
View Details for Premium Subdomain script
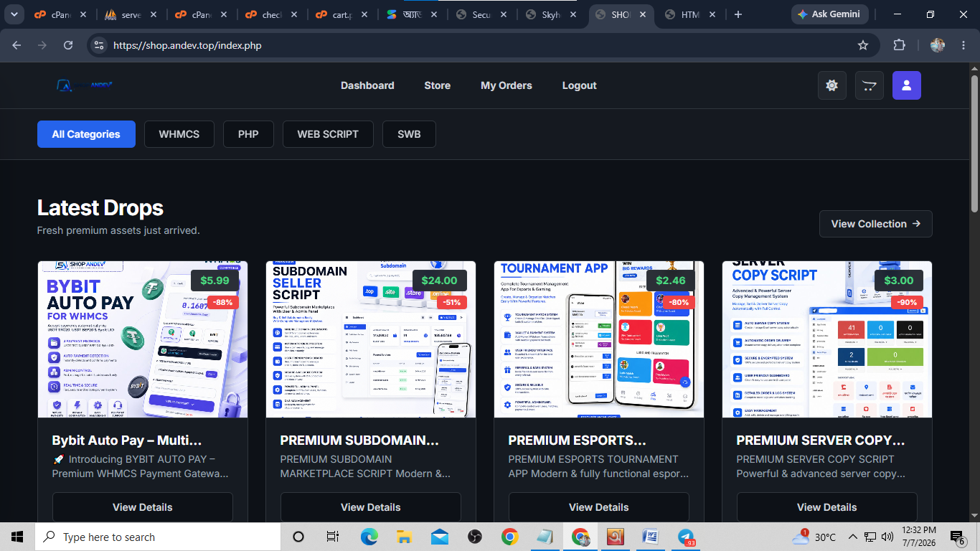[x=371, y=507]
